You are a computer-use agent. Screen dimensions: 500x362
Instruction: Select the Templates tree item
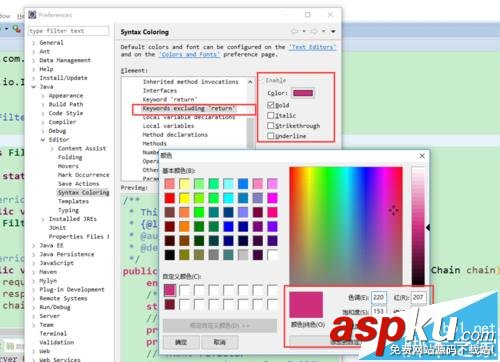pos(73,201)
